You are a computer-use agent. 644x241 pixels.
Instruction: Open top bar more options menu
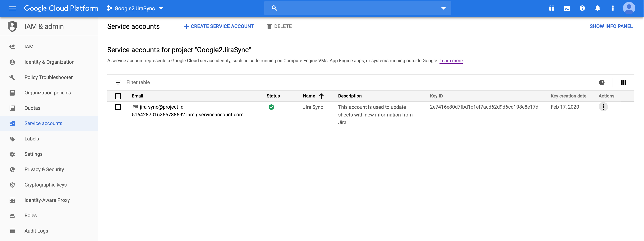coord(613,8)
